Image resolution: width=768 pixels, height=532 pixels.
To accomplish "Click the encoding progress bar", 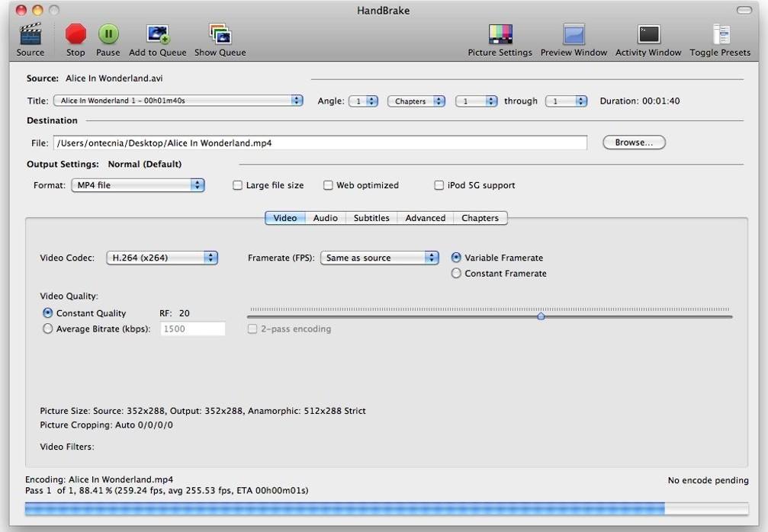I will pyautogui.click(x=387, y=508).
